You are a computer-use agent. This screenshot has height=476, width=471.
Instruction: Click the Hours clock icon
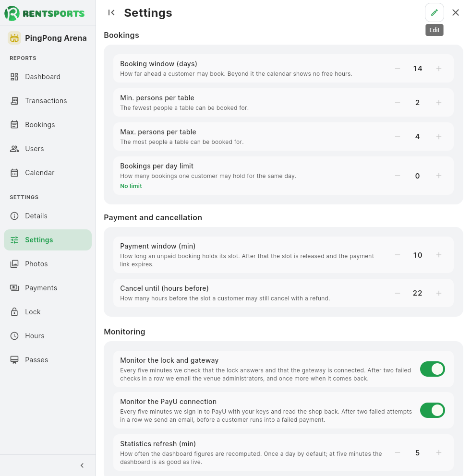tap(14, 336)
